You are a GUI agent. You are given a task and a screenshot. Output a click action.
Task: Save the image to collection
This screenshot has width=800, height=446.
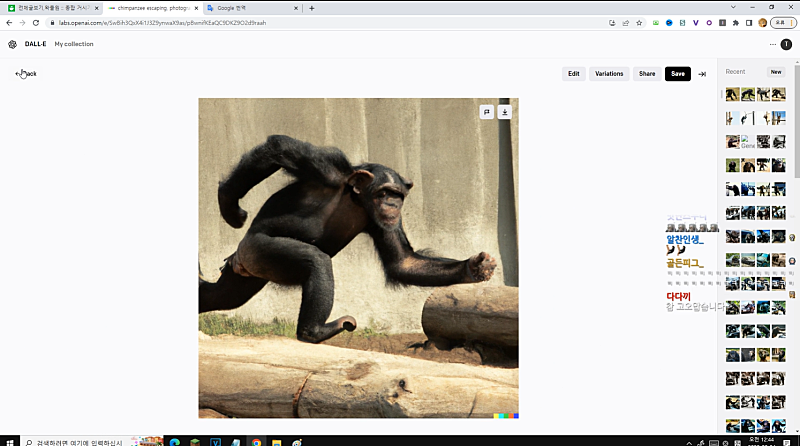pos(678,74)
